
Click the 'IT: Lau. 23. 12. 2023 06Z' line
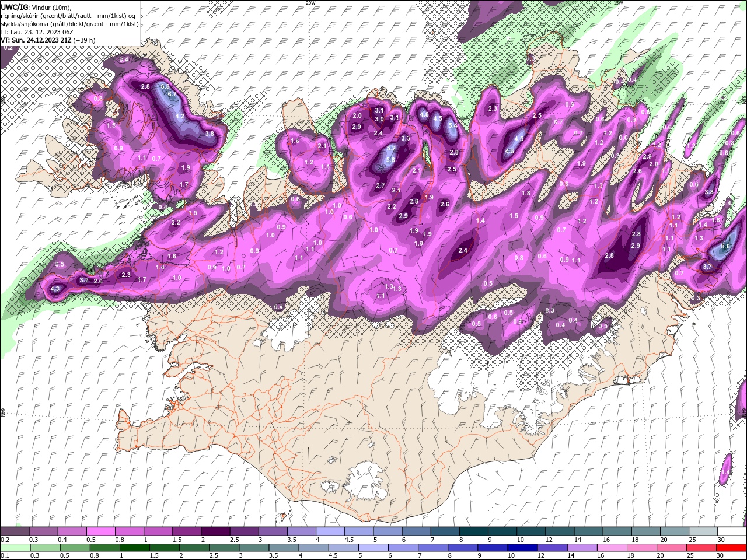click(x=37, y=32)
